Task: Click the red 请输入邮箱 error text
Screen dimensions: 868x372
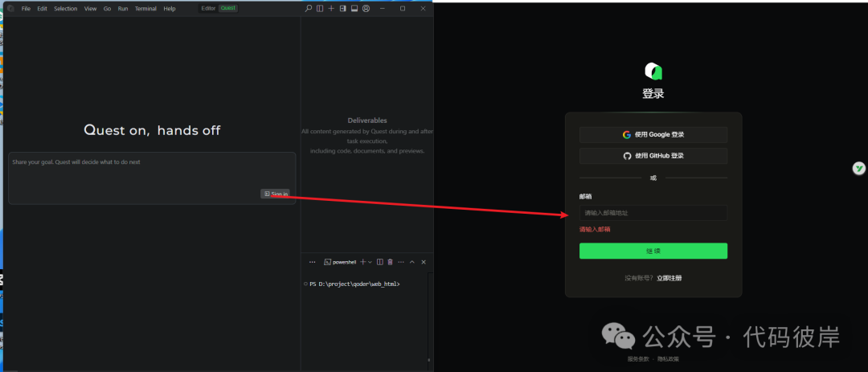Action: (595, 229)
